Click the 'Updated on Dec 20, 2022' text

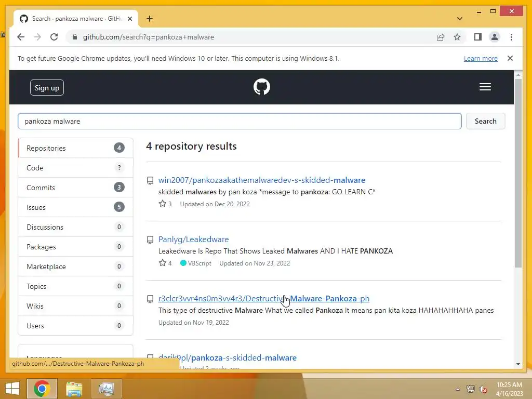(x=215, y=204)
